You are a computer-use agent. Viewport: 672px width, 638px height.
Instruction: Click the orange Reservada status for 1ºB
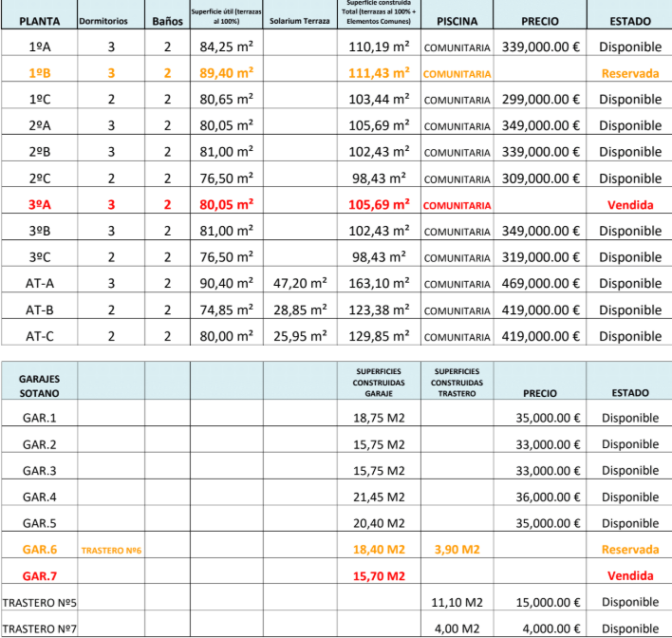pos(629,73)
